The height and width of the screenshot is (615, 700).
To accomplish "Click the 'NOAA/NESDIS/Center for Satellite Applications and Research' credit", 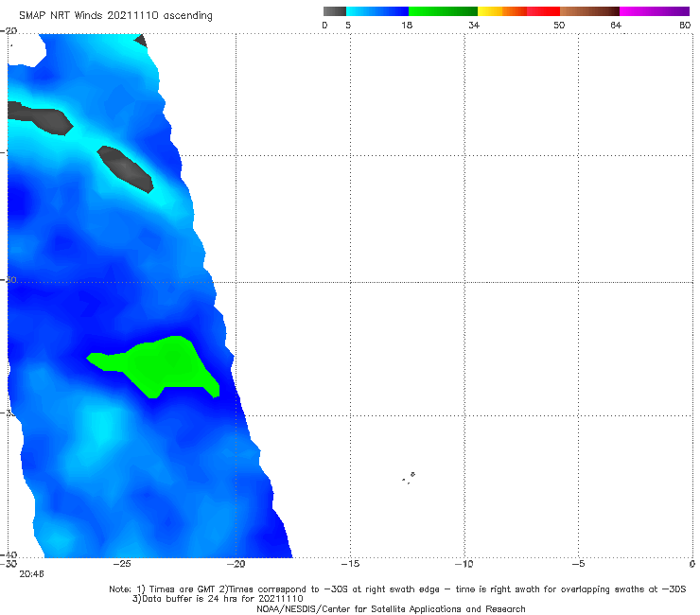I will tap(391, 608).
